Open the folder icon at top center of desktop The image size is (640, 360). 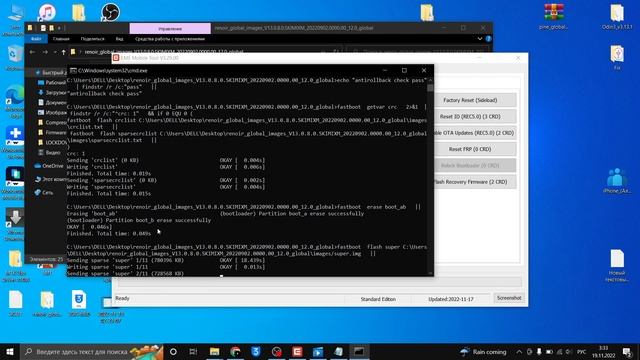pyautogui.click(x=427, y=12)
